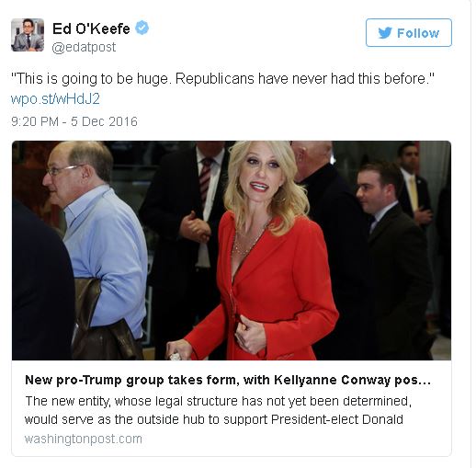This screenshot has width=476, height=468.
Task: Click the Twitter bird icon in Follow button
Action: 385,33
